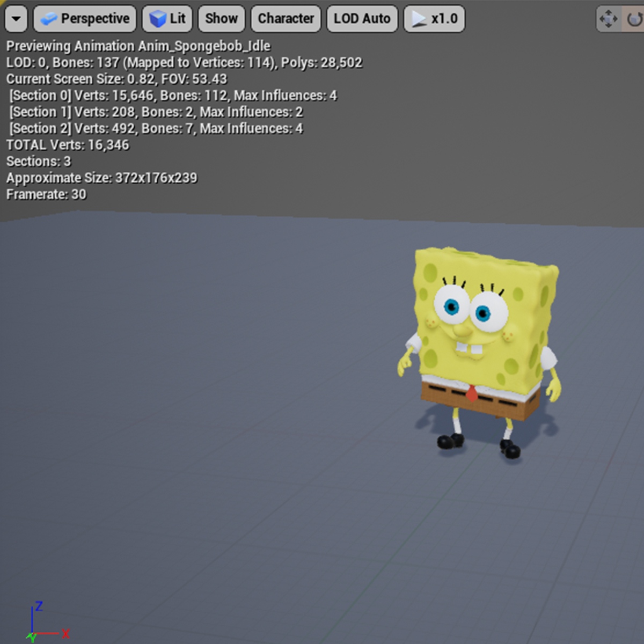The width and height of the screenshot is (644, 644).
Task: Click the 'Current Screen Size: 0.82' line
Action: [x=116, y=79]
